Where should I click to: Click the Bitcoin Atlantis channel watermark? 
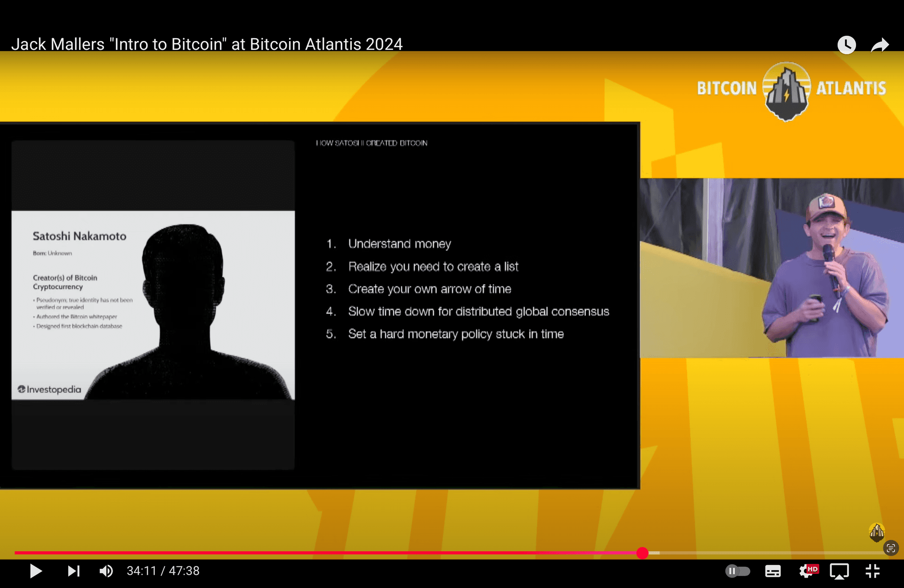point(877,532)
